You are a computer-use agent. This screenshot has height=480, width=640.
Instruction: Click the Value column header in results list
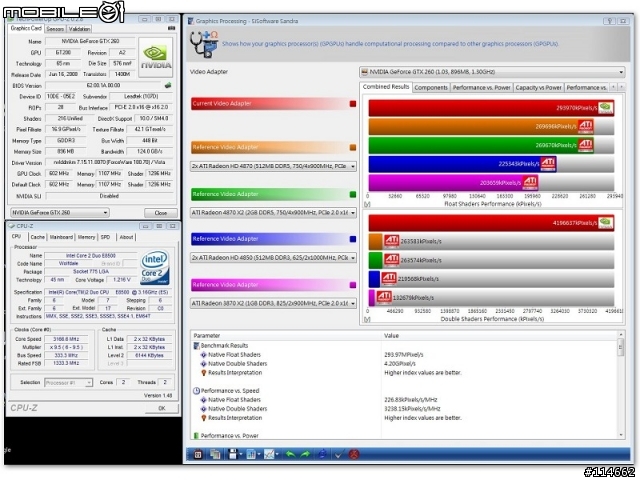(x=499, y=336)
